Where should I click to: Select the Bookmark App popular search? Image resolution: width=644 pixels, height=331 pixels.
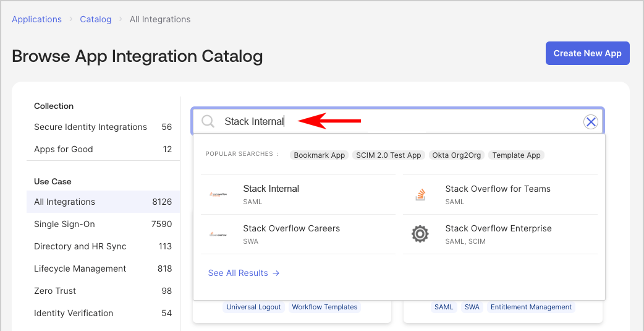tap(319, 155)
